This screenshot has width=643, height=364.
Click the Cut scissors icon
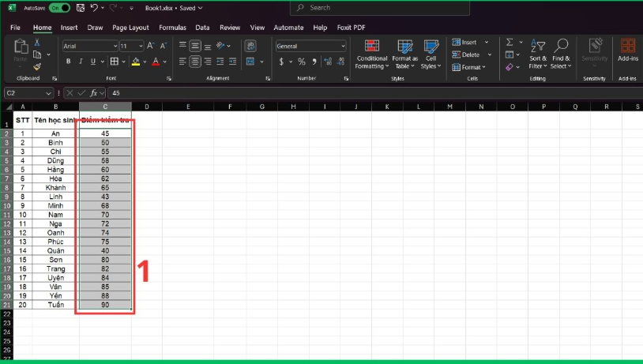point(37,42)
